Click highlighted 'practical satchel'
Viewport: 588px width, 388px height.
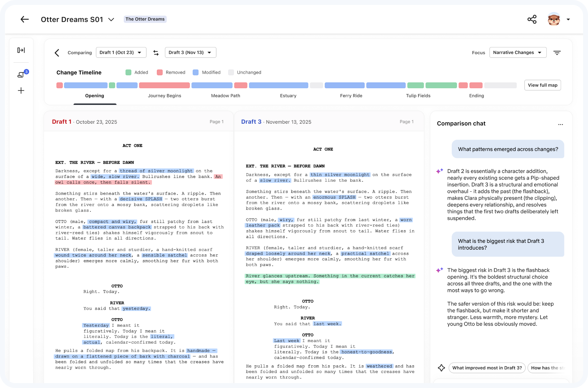(x=365, y=254)
